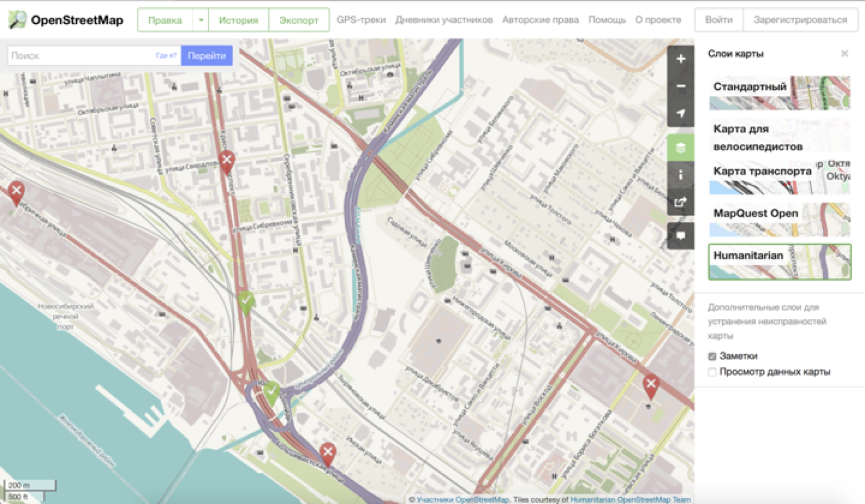Expand the Правка dropdown arrow
Viewport: 865px width, 504px height.
click(x=201, y=20)
